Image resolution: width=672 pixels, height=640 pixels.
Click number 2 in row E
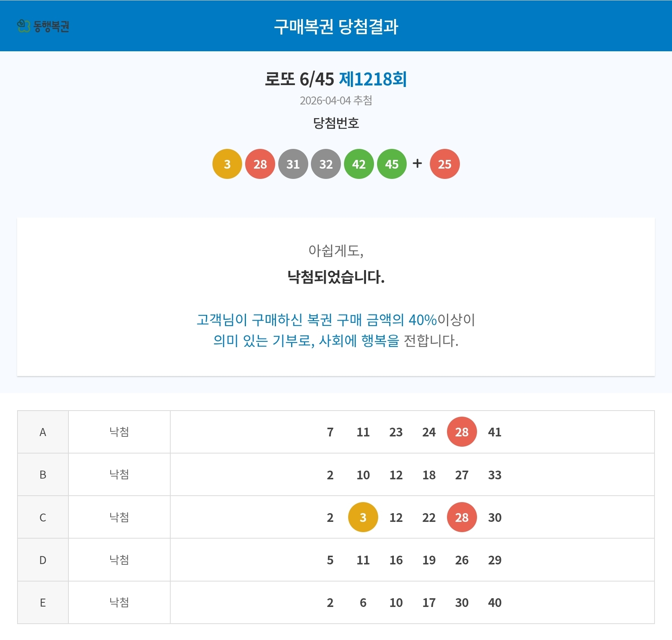click(330, 602)
